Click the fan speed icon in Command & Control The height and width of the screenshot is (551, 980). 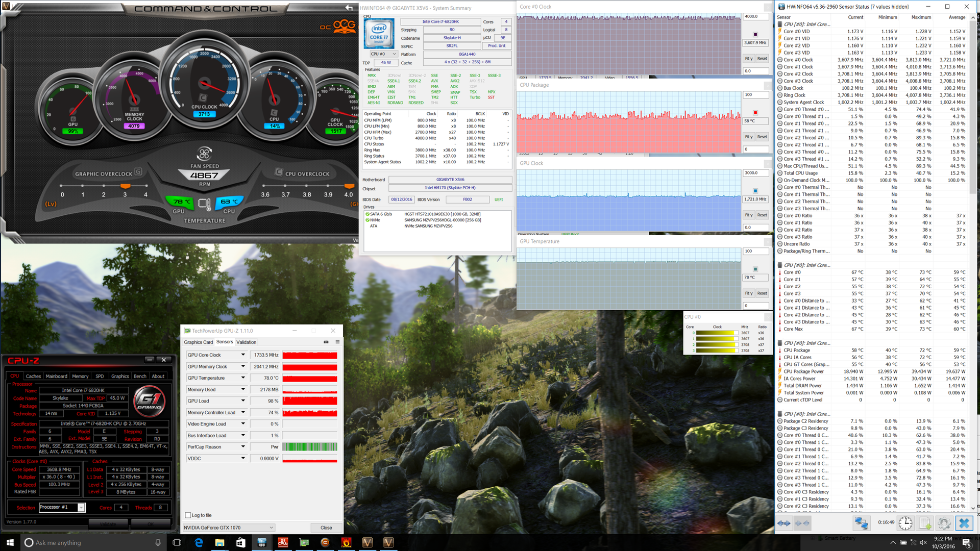click(205, 154)
